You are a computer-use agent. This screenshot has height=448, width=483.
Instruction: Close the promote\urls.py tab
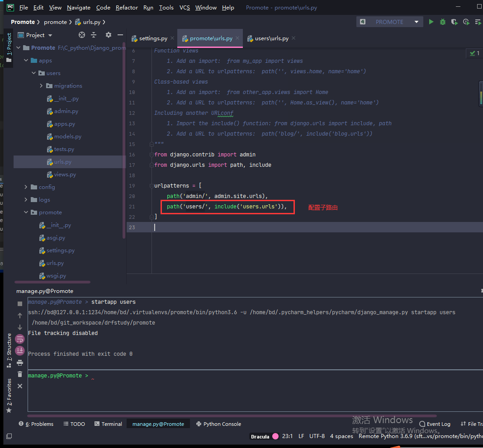click(x=237, y=38)
